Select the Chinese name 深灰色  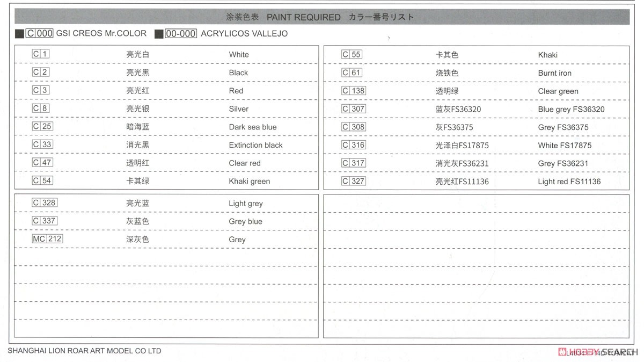(138, 240)
